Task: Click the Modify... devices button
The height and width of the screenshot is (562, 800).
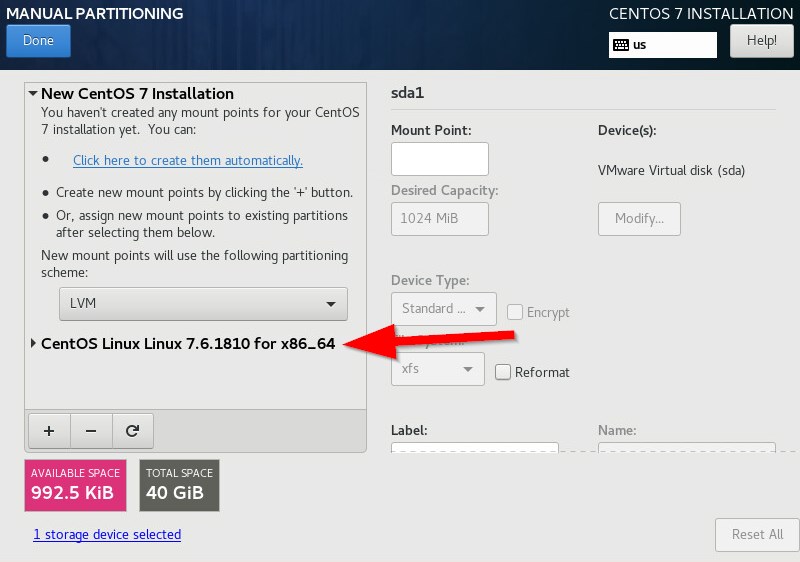Action: [639, 219]
